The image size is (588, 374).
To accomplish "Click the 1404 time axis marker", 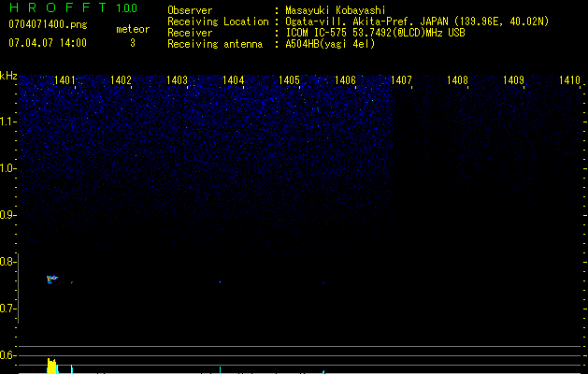I will tap(234, 80).
